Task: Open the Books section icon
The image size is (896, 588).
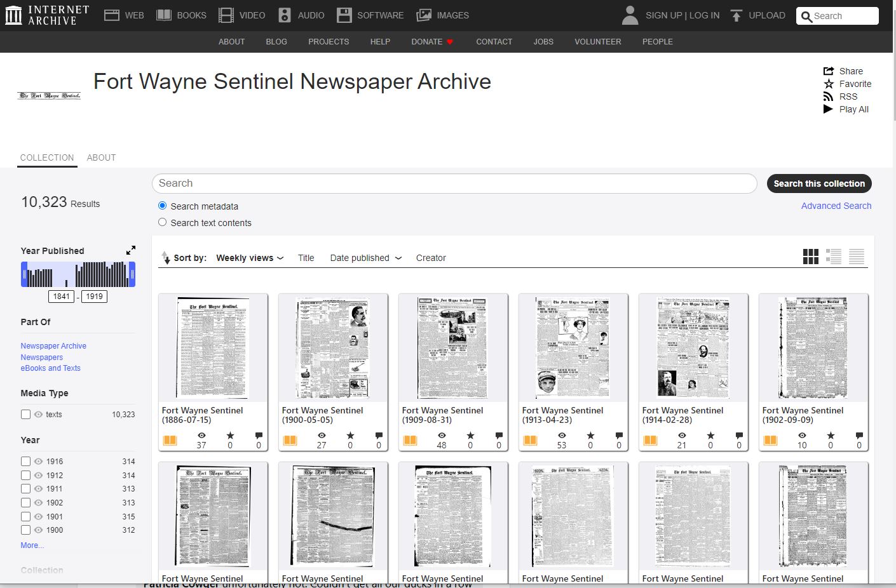Action: 164,15
